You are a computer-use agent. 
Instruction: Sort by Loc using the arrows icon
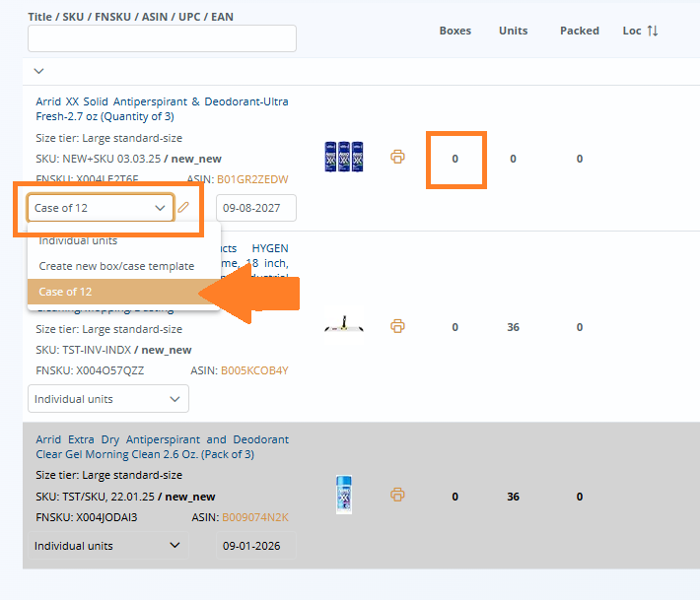[x=652, y=31]
